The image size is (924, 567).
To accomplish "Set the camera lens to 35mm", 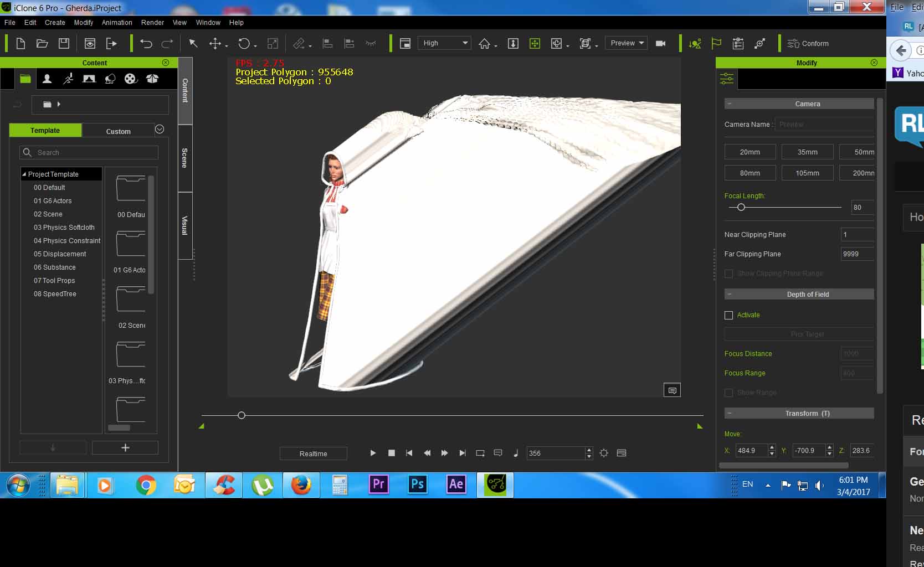I will tap(807, 152).
